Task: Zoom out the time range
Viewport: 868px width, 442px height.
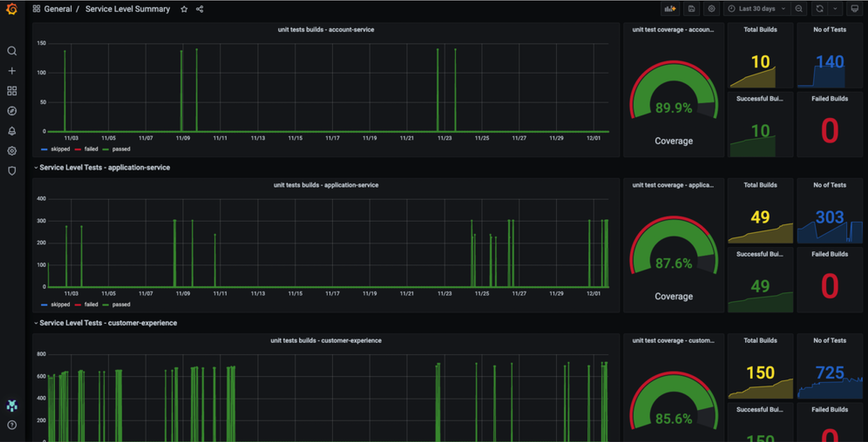Action: tap(799, 9)
